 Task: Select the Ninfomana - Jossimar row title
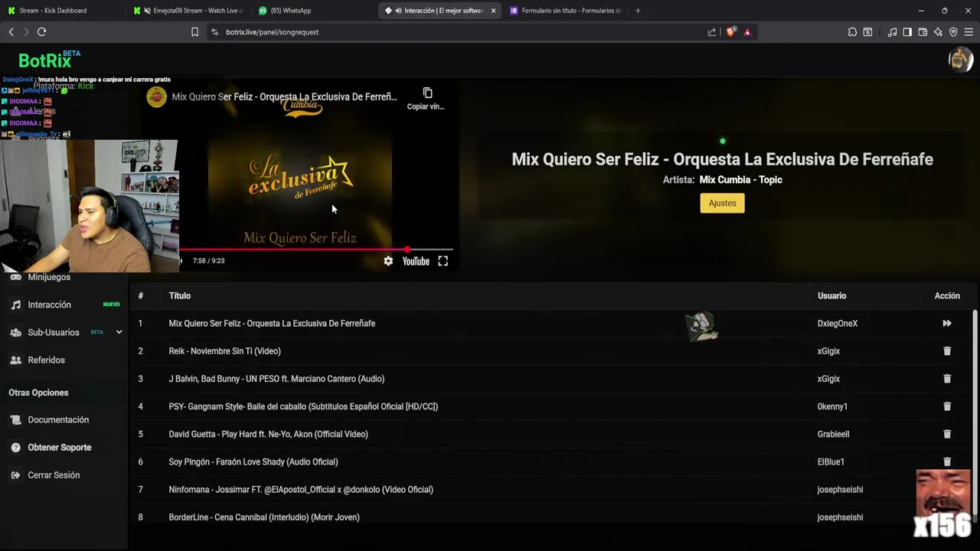(x=301, y=490)
